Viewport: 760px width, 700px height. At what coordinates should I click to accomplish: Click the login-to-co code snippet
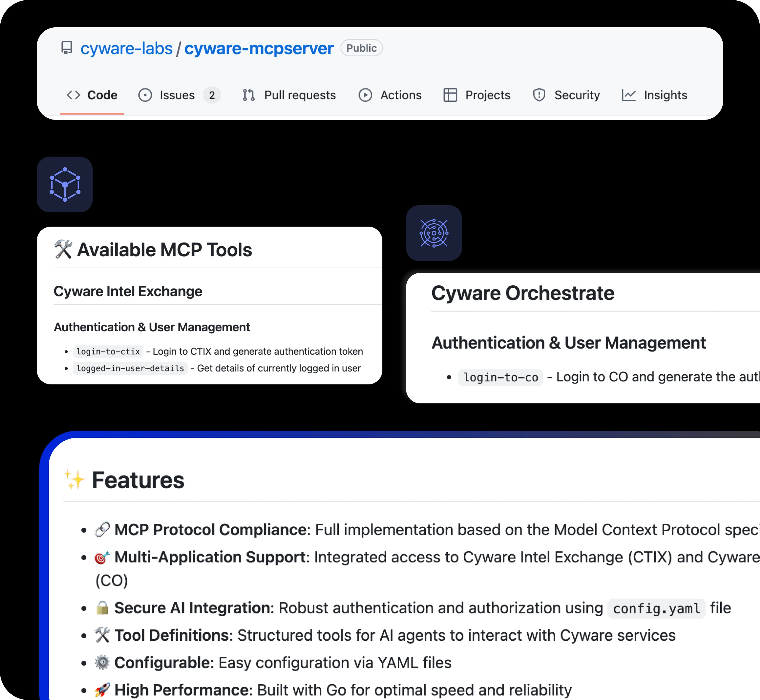point(500,377)
